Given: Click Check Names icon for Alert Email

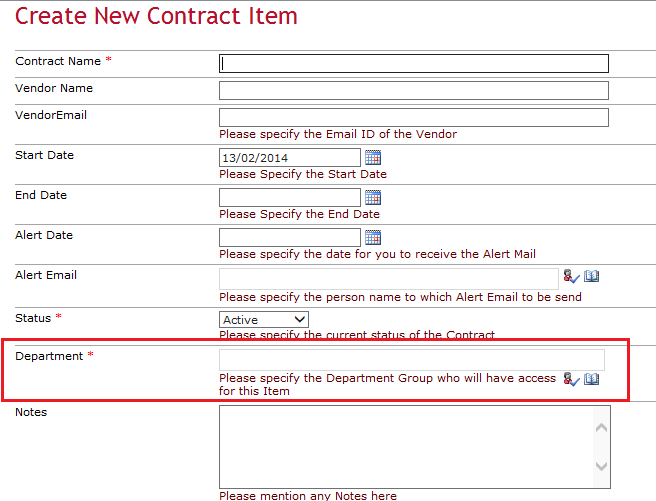Looking at the screenshot, I should 571,277.
